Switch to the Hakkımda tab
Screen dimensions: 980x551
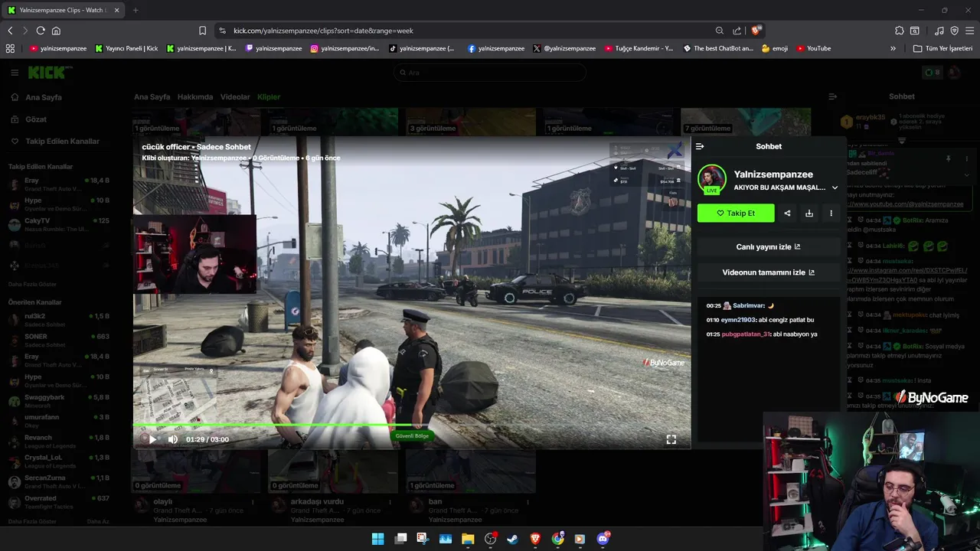click(x=195, y=97)
